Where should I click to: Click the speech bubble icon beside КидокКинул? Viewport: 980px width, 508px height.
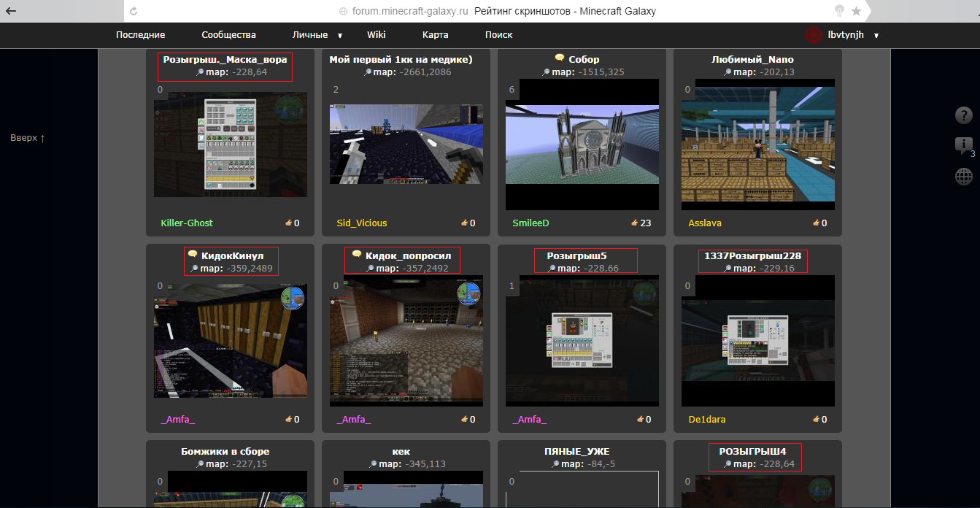point(193,255)
